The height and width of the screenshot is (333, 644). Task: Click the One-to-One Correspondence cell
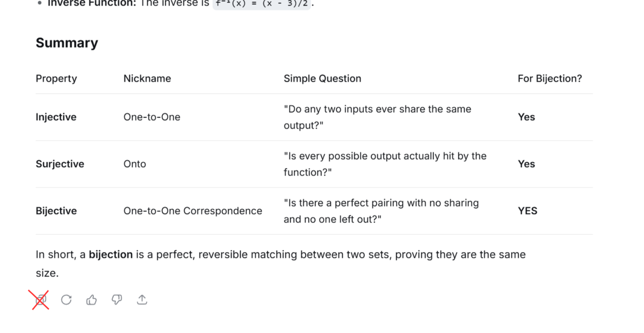click(x=192, y=211)
